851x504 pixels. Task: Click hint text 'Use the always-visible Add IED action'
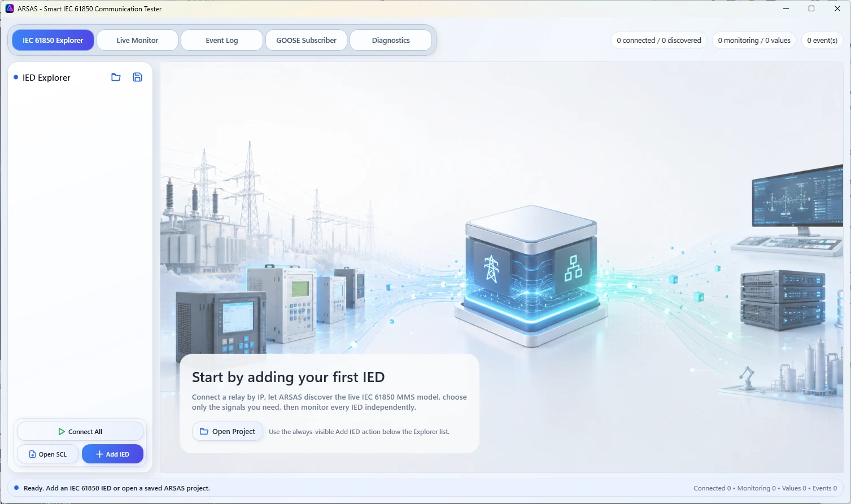(359, 432)
